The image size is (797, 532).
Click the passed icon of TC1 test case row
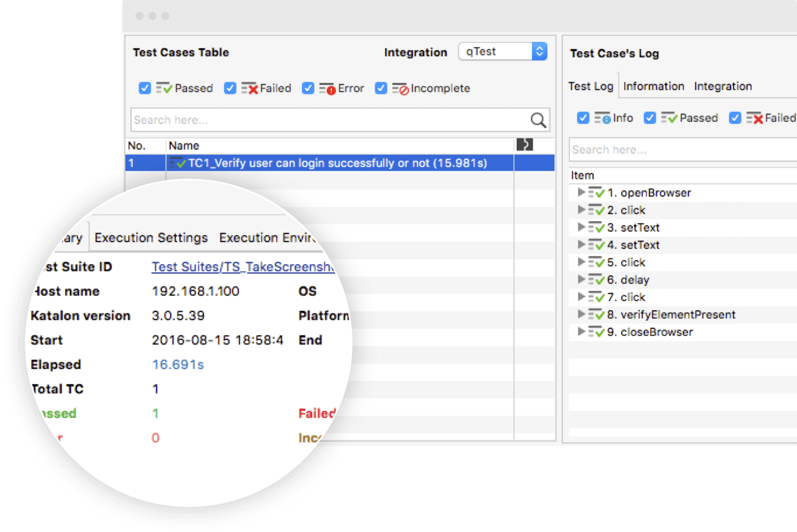pyautogui.click(x=178, y=163)
